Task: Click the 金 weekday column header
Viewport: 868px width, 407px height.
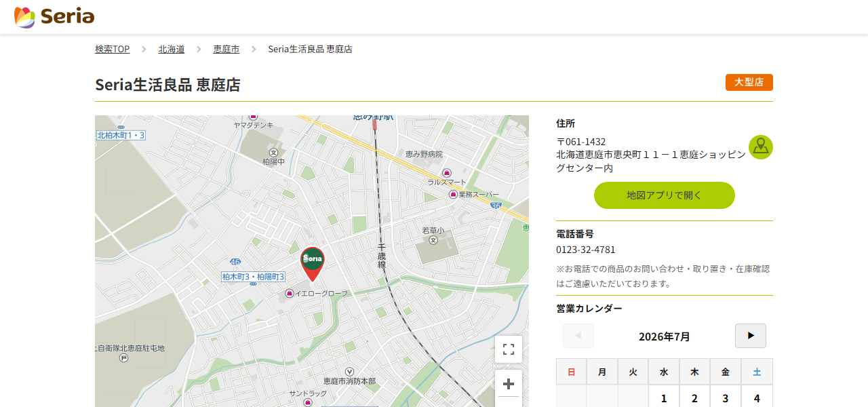Action: [726, 372]
